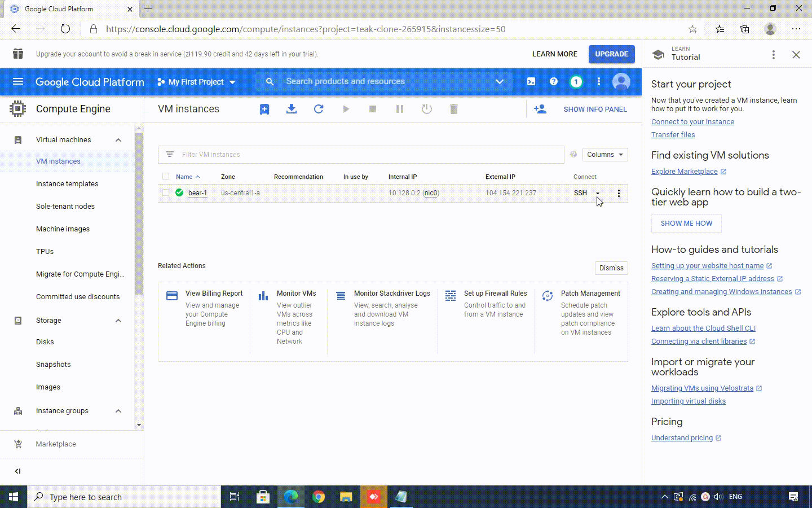Viewport: 812px width, 508px height.
Task: Open the Understand pricing link
Action: [x=682, y=438]
